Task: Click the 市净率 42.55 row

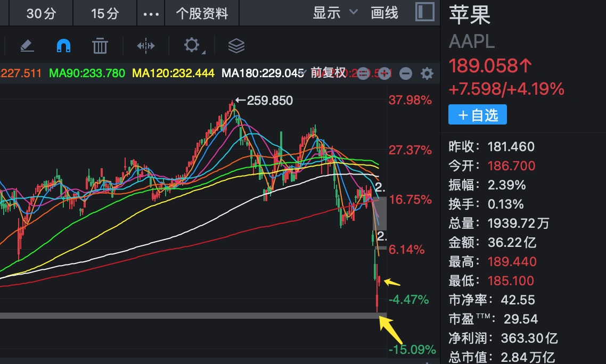Action: 492,300
